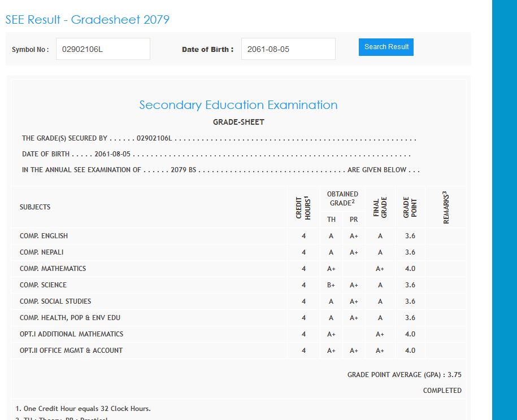Screen dimensions: 517x420
Task: Click the CREDIT HOURS column header
Action: click(303, 207)
